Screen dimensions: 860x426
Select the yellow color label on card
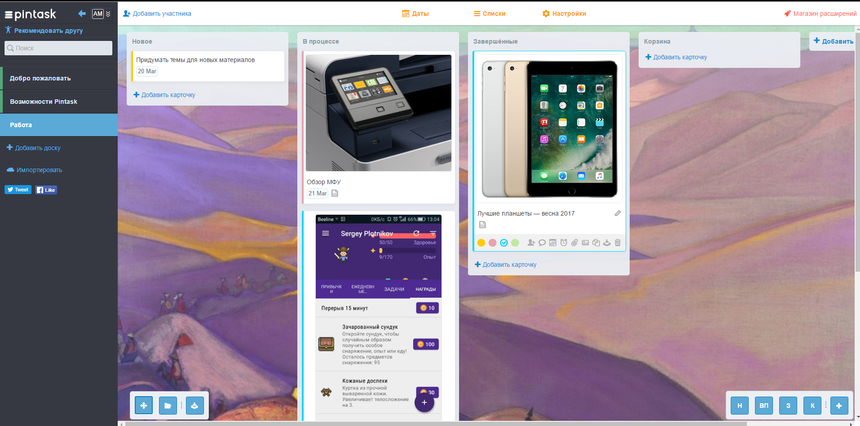(481, 243)
